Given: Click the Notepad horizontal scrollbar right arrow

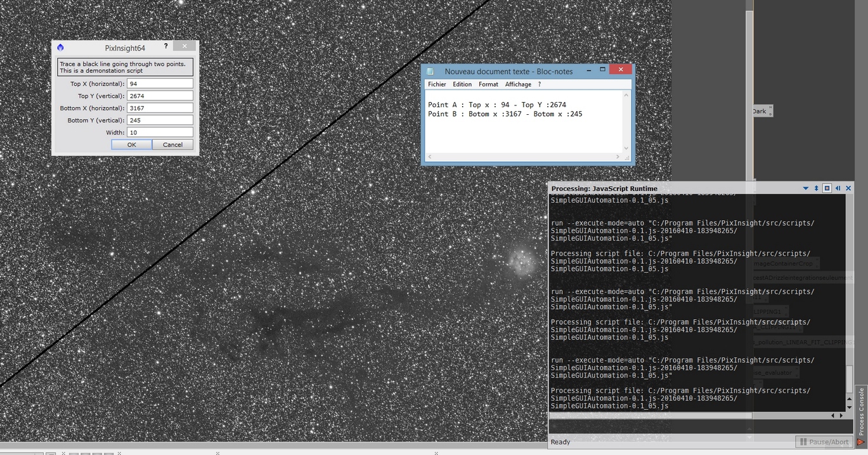Looking at the screenshot, I should point(618,157).
